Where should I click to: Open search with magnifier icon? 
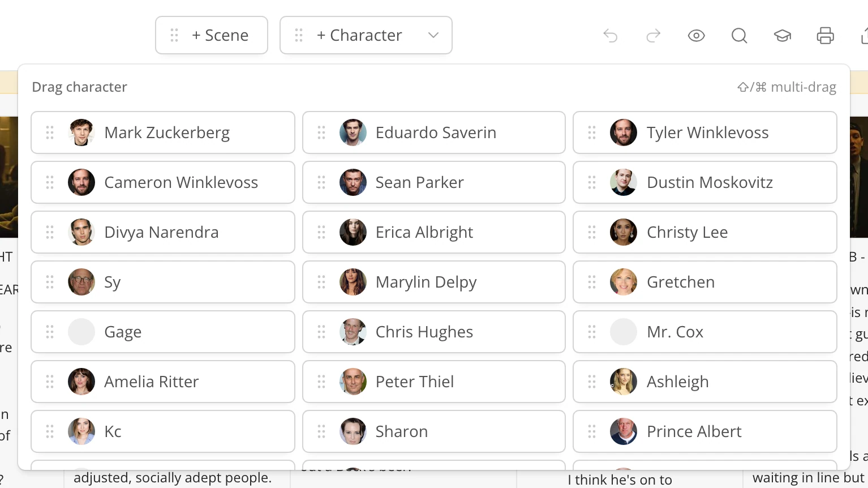click(x=740, y=36)
